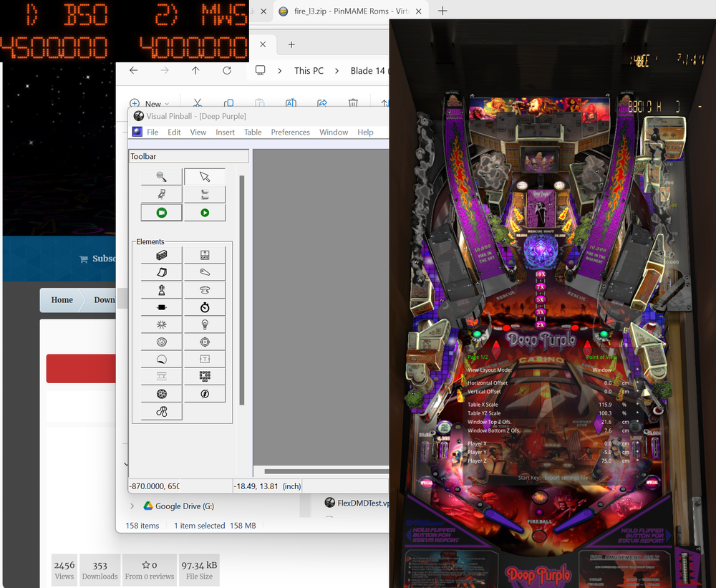Click the Toolbar panel title field
Screen dimensions: 716x588
(x=189, y=156)
